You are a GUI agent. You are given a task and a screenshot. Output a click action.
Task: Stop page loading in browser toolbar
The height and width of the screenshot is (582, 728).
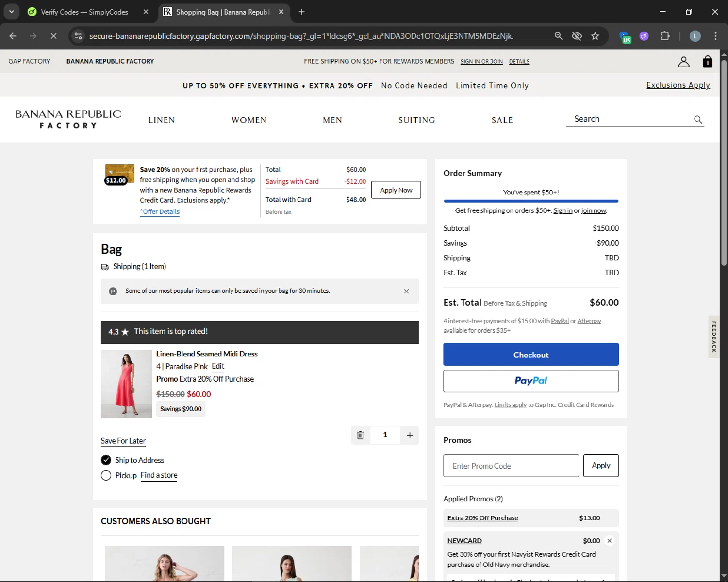pos(53,36)
